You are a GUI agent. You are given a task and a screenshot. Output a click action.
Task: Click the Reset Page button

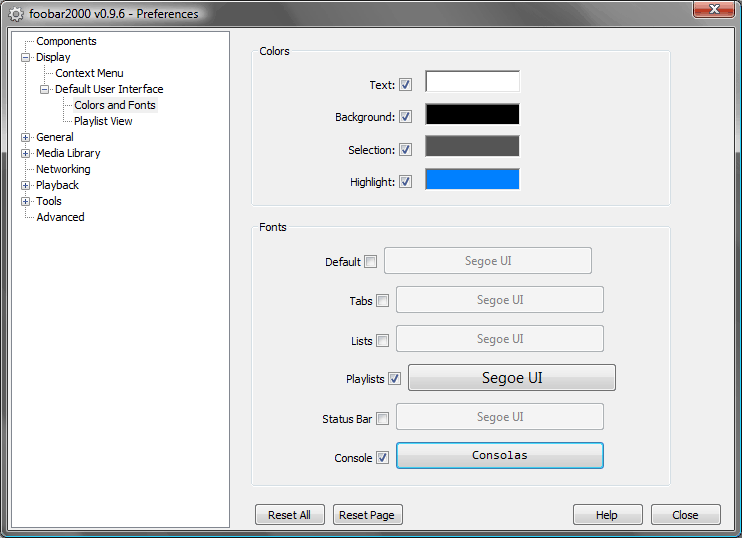[x=367, y=515]
